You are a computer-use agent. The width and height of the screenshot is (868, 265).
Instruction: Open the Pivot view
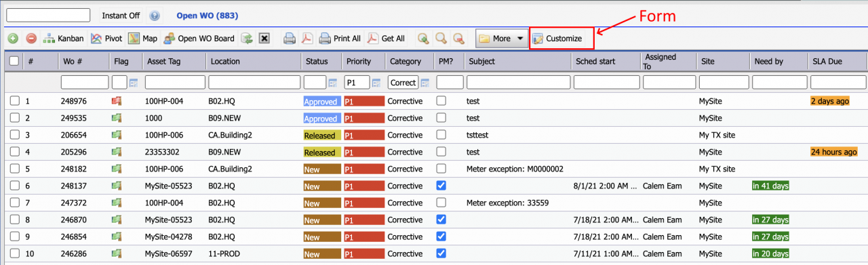tap(106, 39)
